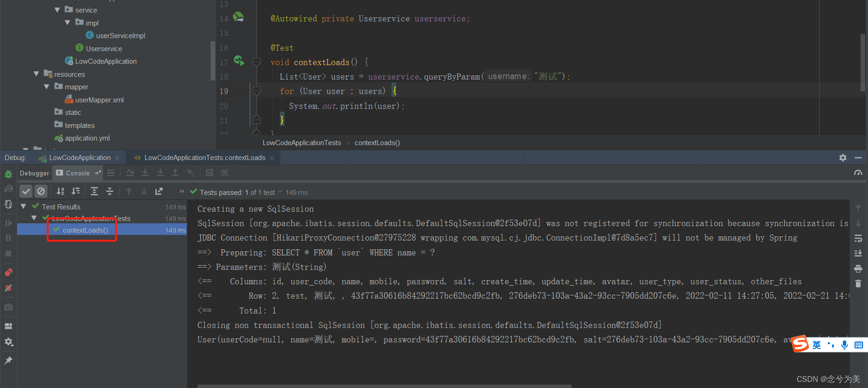
Task: Open debug panel settings gear
Action: (843, 158)
